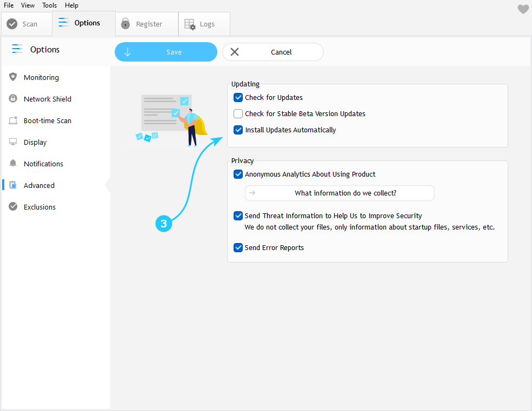Switch to the Scan tab
This screenshot has height=411, width=532.
pos(23,24)
